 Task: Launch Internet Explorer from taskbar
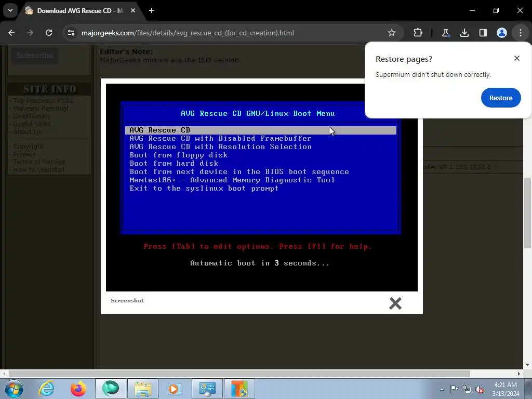point(46,389)
